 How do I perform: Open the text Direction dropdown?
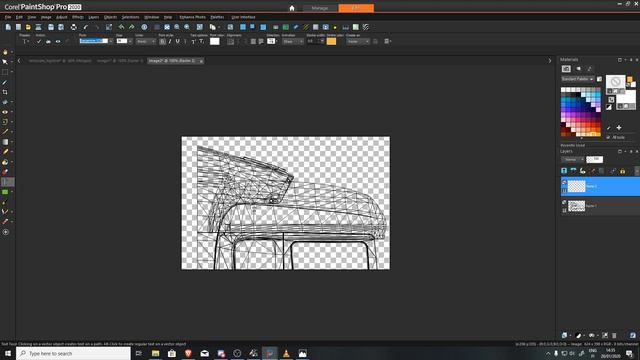[272, 41]
